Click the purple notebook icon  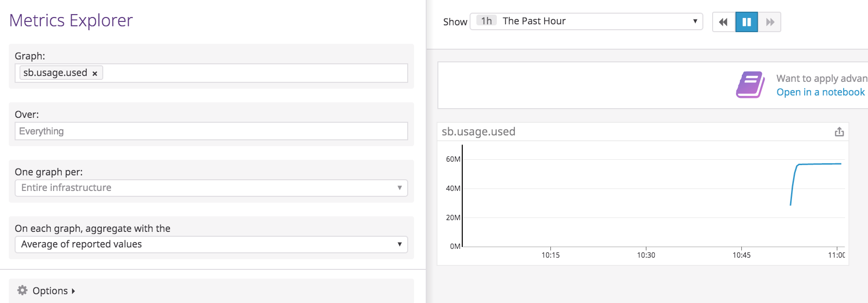click(x=750, y=85)
